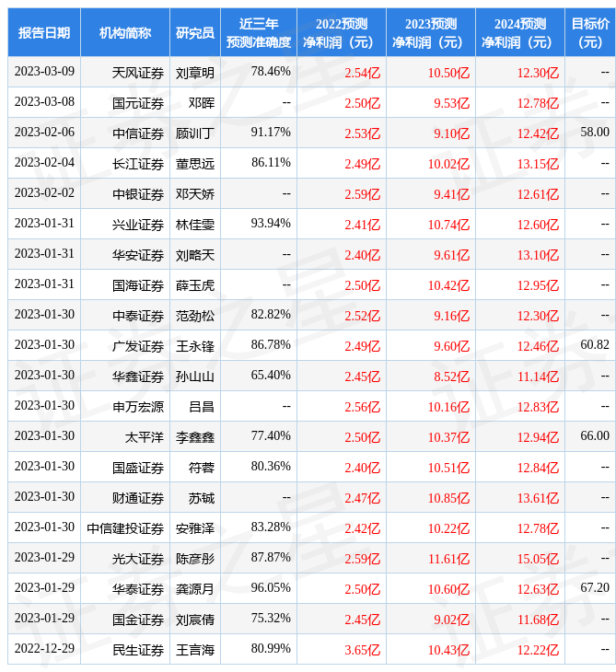Click analyst name 顾训丁

point(194,133)
